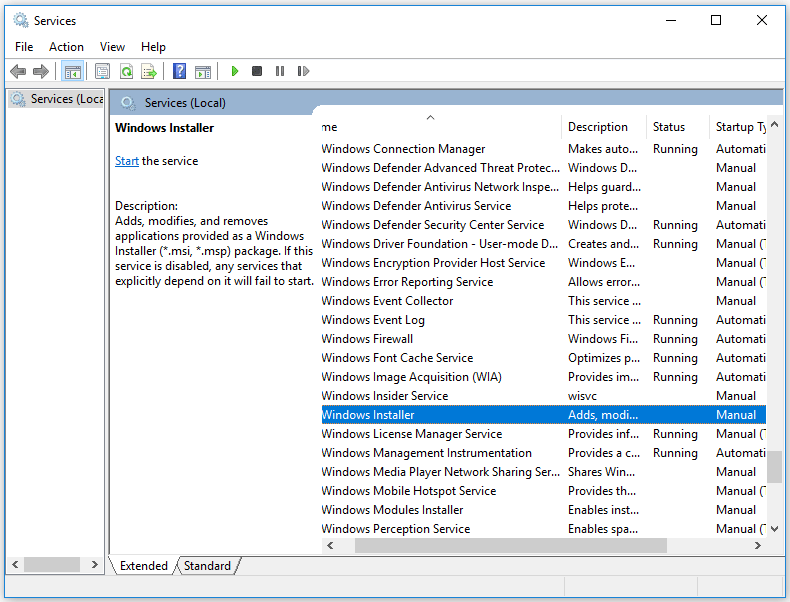
Task: Select Windows Encryption Provider Host Service
Action: tap(544, 263)
